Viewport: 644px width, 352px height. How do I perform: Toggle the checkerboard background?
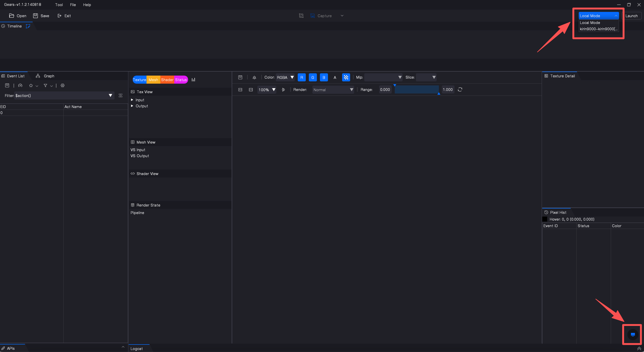tap(346, 77)
